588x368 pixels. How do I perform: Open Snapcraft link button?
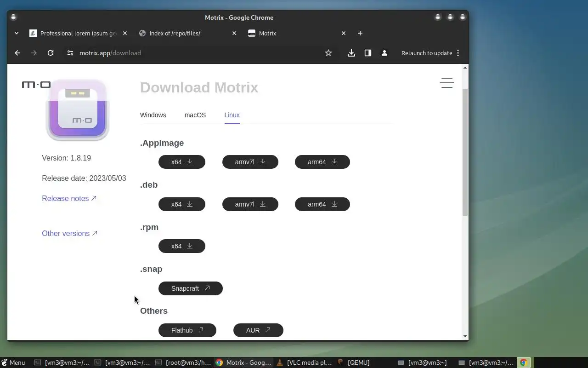pos(191,288)
